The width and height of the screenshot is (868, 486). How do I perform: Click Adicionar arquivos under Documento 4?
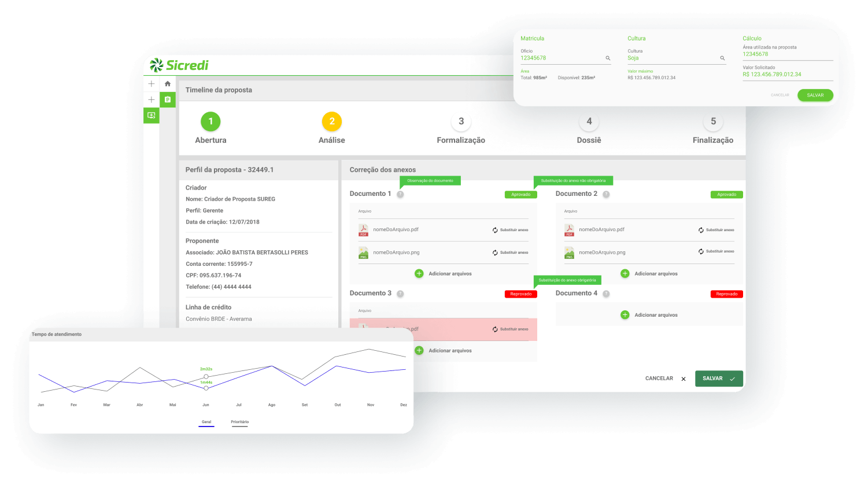tap(656, 316)
